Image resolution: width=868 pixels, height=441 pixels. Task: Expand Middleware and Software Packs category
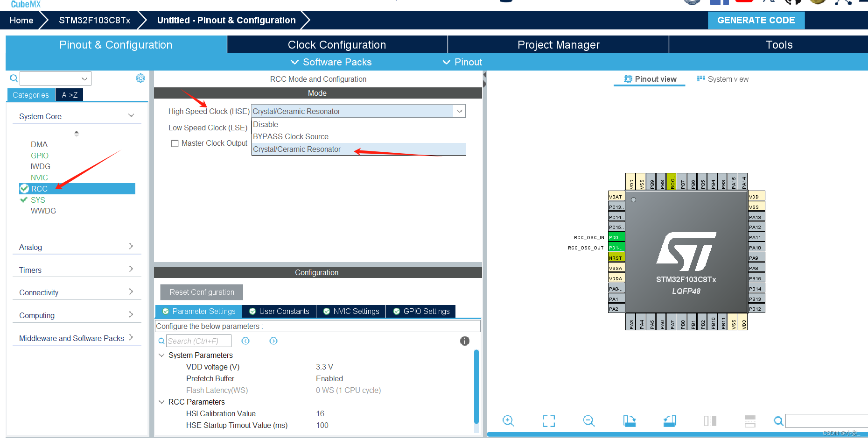[x=131, y=337]
